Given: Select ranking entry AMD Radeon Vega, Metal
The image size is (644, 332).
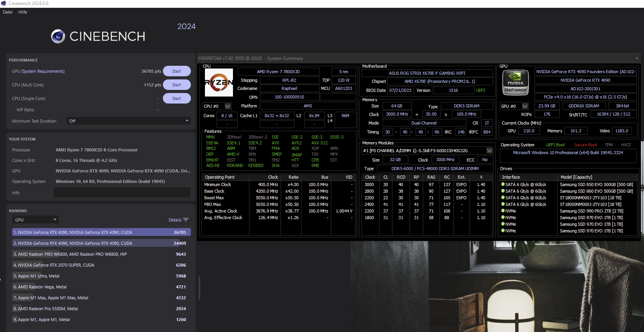Looking at the screenshot, I should coord(101,287).
